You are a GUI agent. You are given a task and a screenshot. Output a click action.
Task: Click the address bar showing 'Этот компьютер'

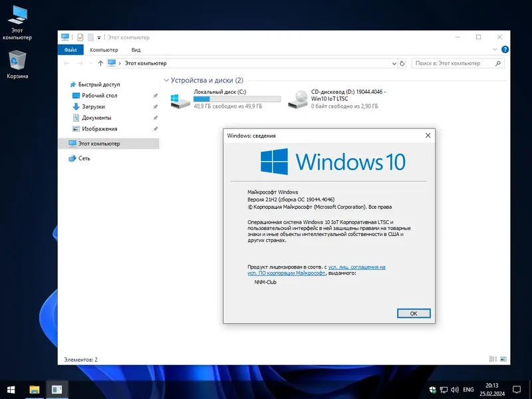253,63
